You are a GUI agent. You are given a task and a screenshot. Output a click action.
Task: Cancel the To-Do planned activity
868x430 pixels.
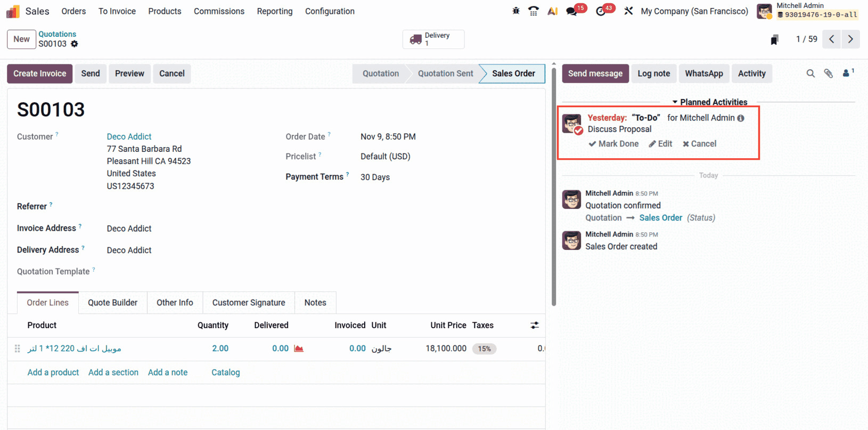[x=699, y=144]
